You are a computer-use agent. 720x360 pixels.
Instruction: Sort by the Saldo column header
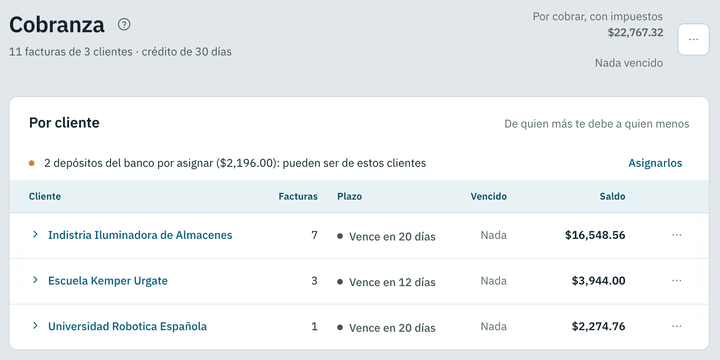tap(612, 197)
